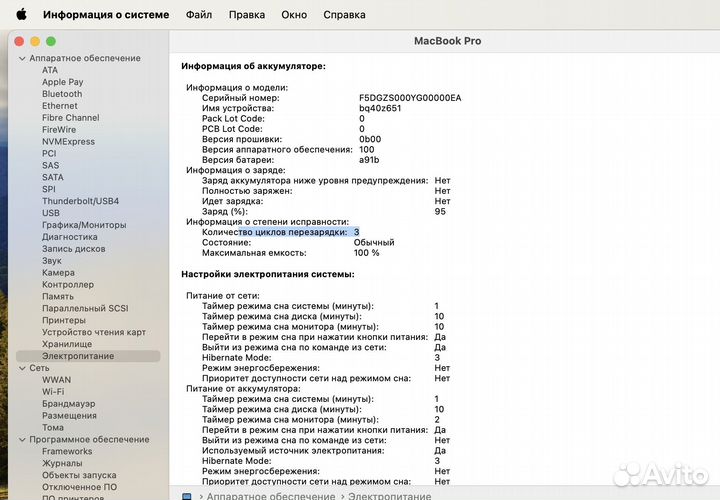
Task: Select PCI in the sidebar
Action: 49,154
